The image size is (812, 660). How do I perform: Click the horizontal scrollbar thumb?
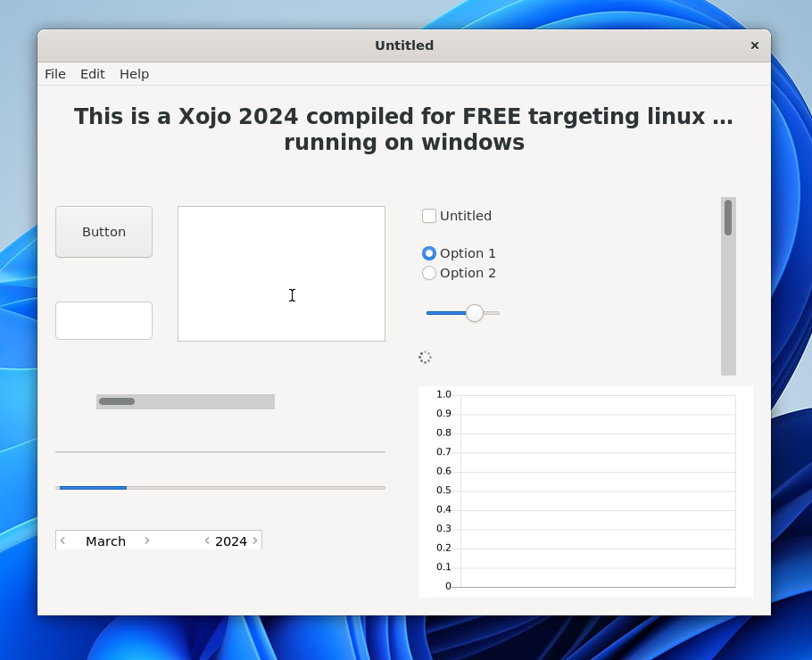tap(117, 401)
